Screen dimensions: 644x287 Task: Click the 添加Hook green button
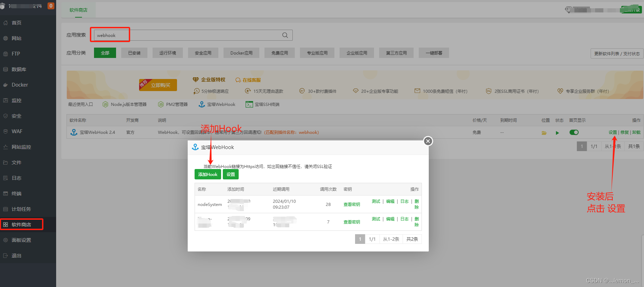coord(208,175)
